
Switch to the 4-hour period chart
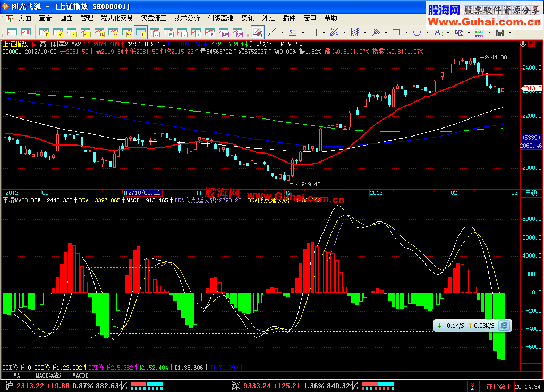click(x=127, y=32)
